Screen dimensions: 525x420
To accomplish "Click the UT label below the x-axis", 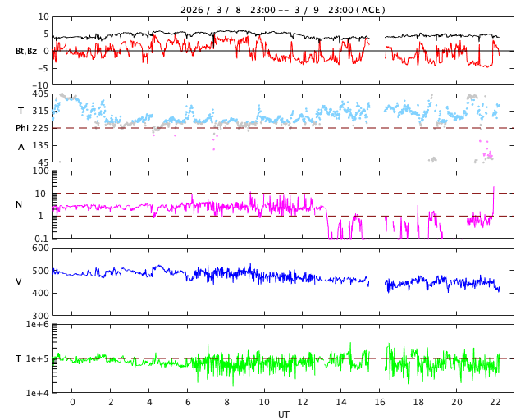I will click(283, 414).
